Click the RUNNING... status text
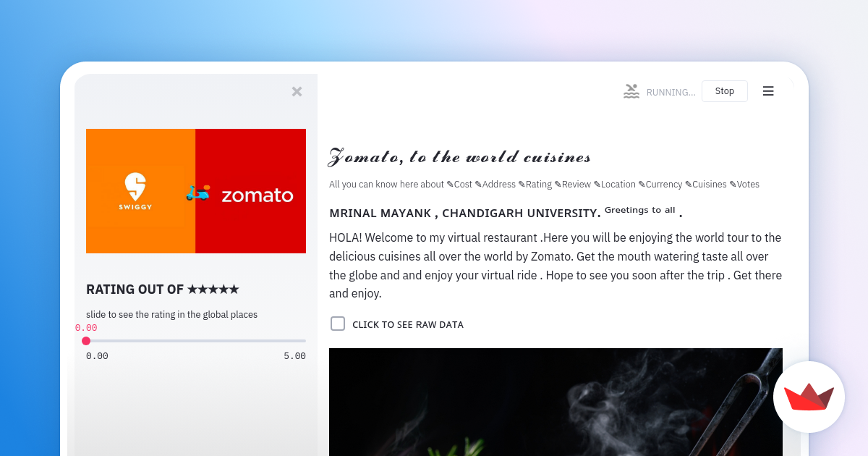Viewport: 868px width, 456px height. 671,91
